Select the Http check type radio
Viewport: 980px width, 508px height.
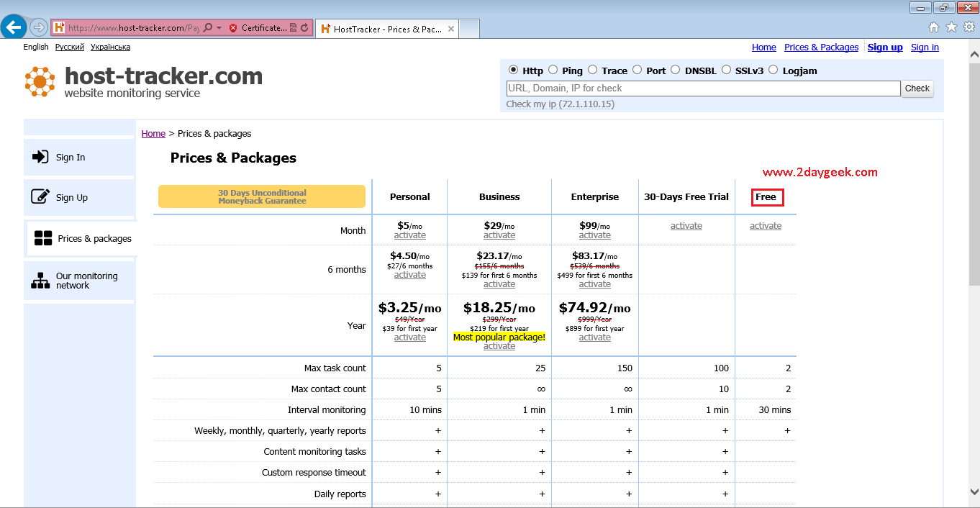[x=513, y=70]
